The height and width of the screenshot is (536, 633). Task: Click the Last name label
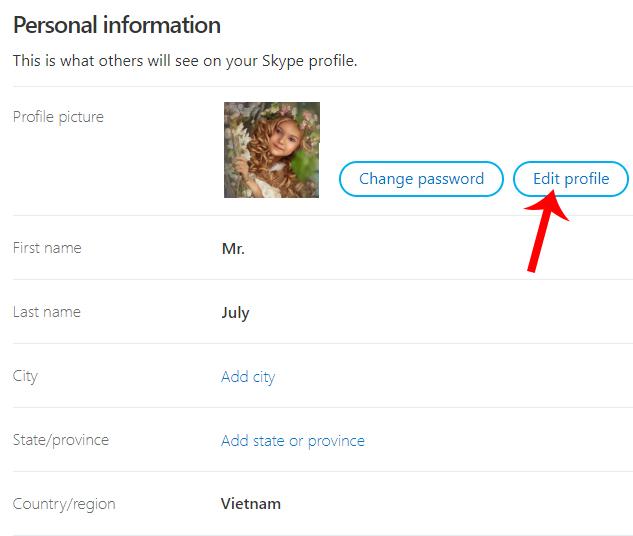click(x=47, y=312)
